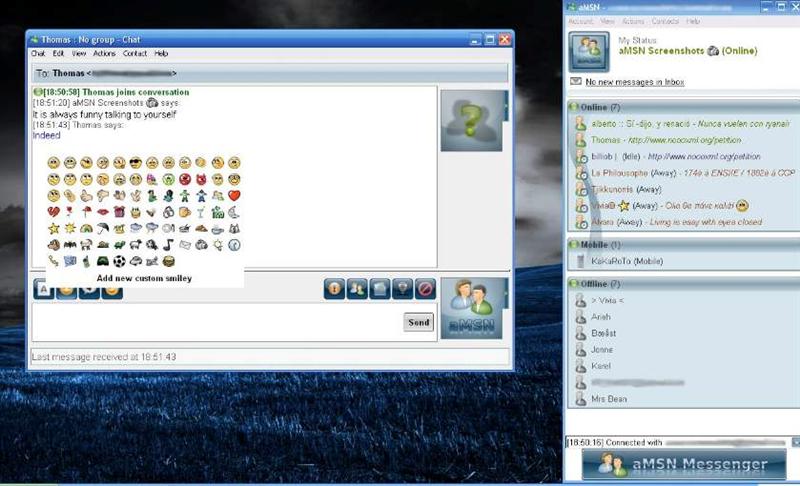
Task: Collapse the Online (7) contact group
Action: (x=574, y=107)
